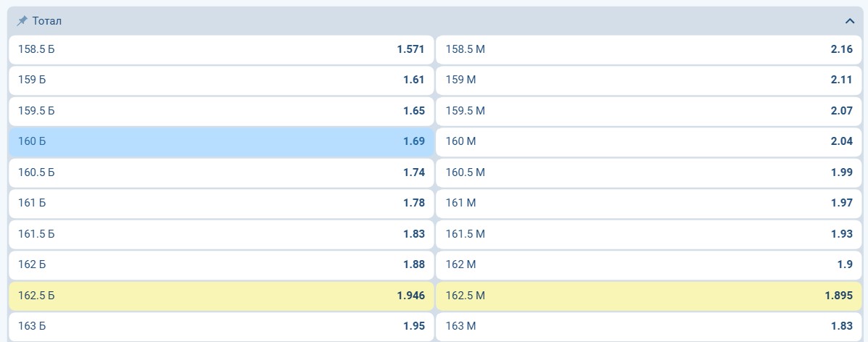Pick the 159 М odds 2.11
868x342 pixels.
click(x=649, y=80)
